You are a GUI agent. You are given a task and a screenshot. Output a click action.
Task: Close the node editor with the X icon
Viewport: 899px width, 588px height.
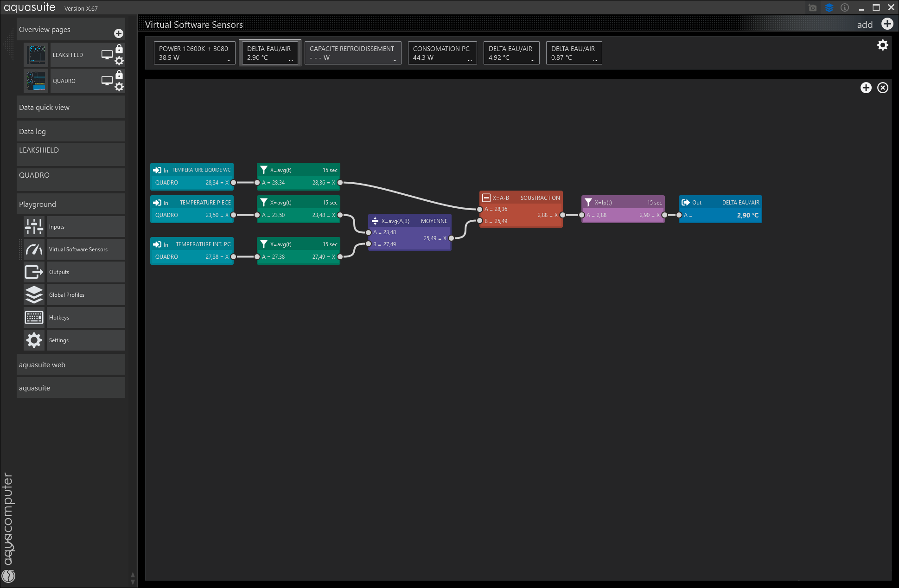pyautogui.click(x=882, y=88)
